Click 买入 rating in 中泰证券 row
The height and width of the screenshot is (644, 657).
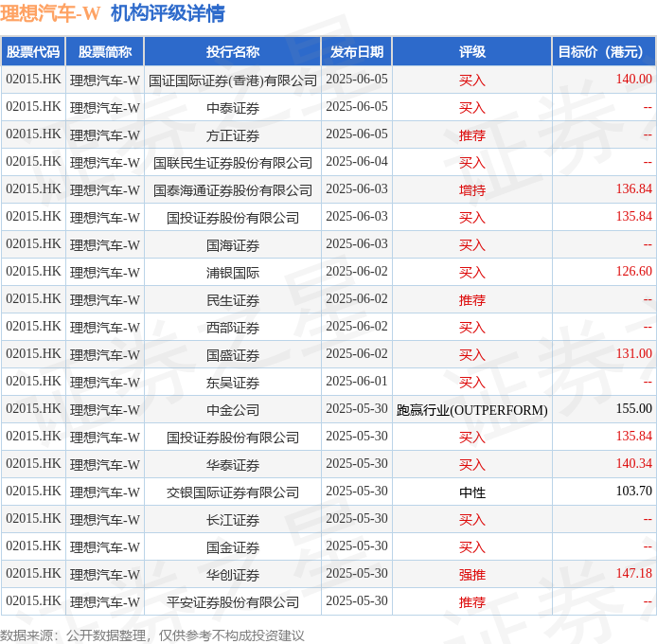472,108
